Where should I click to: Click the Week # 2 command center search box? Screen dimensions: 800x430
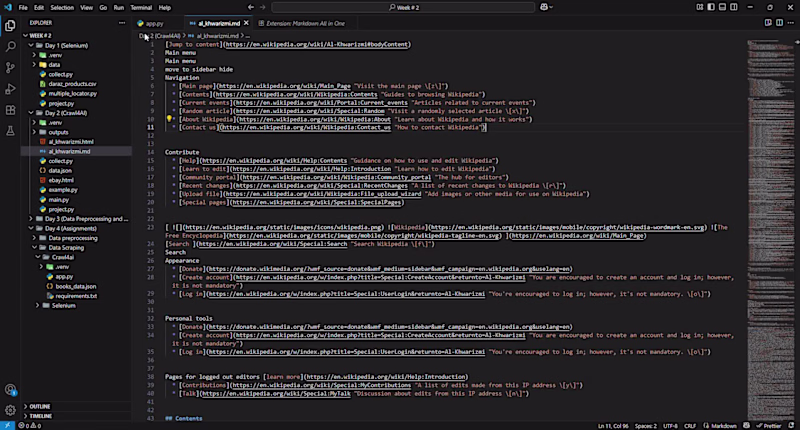403,7
